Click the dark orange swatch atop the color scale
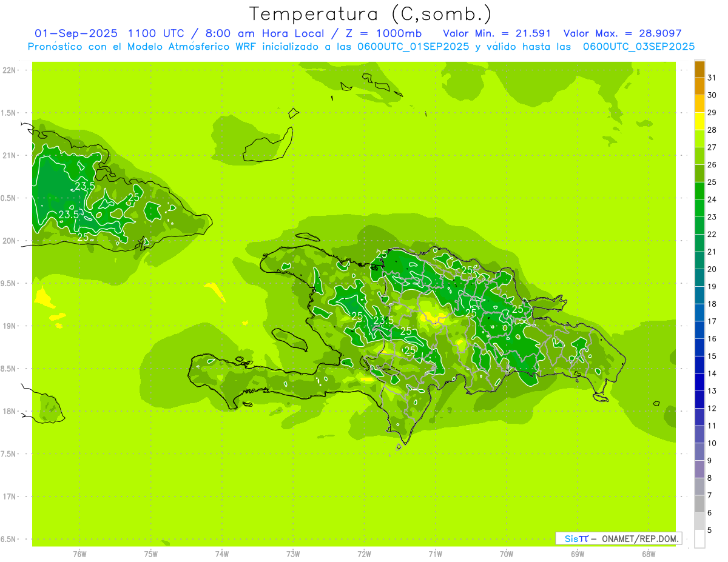 pos(699,70)
